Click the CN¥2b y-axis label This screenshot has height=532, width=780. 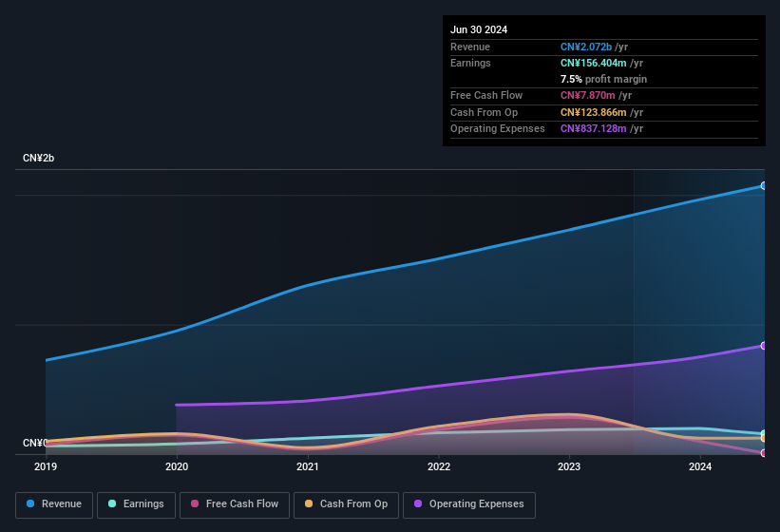click(x=38, y=158)
